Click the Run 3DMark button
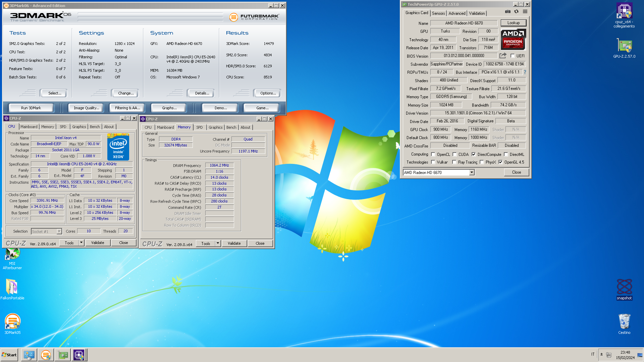The width and height of the screenshot is (644, 362). point(31,108)
